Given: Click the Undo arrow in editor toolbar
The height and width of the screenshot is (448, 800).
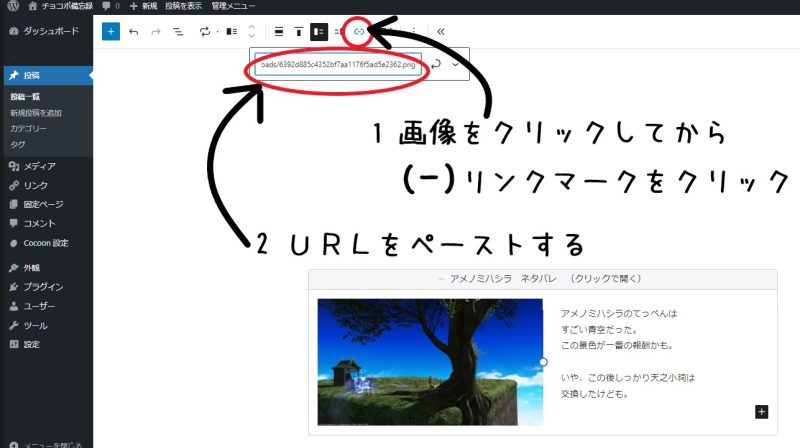Looking at the screenshot, I should click(134, 31).
